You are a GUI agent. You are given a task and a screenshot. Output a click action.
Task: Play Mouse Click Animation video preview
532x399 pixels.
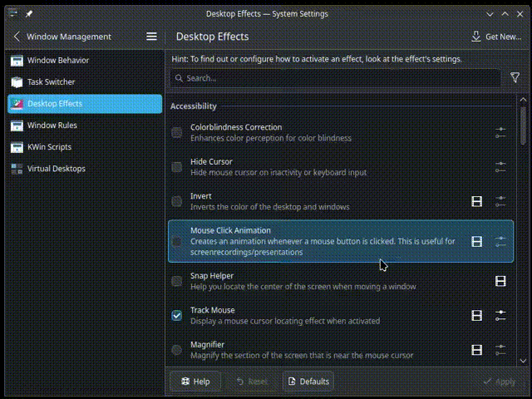pyautogui.click(x=476, y=242)
